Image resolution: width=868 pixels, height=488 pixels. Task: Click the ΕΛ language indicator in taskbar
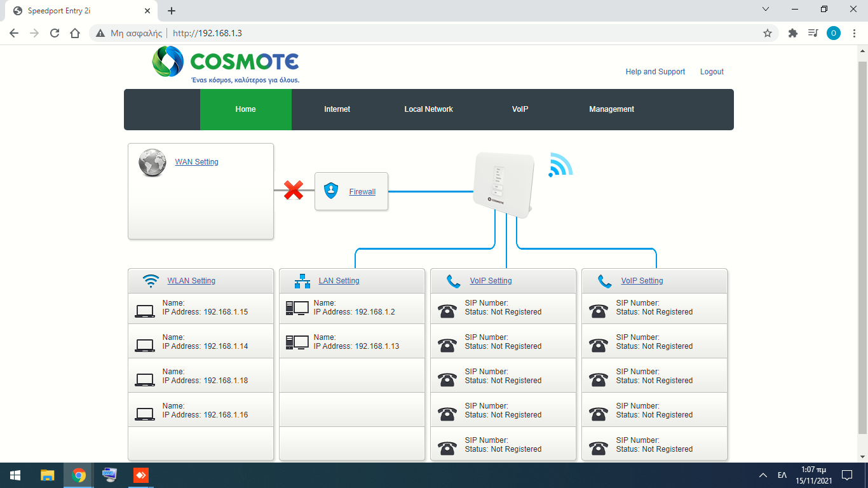782,475
